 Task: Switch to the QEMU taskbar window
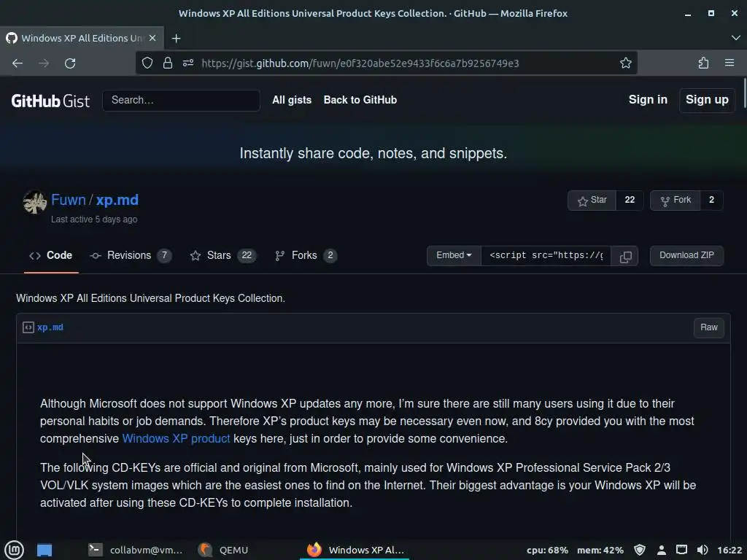224,550
